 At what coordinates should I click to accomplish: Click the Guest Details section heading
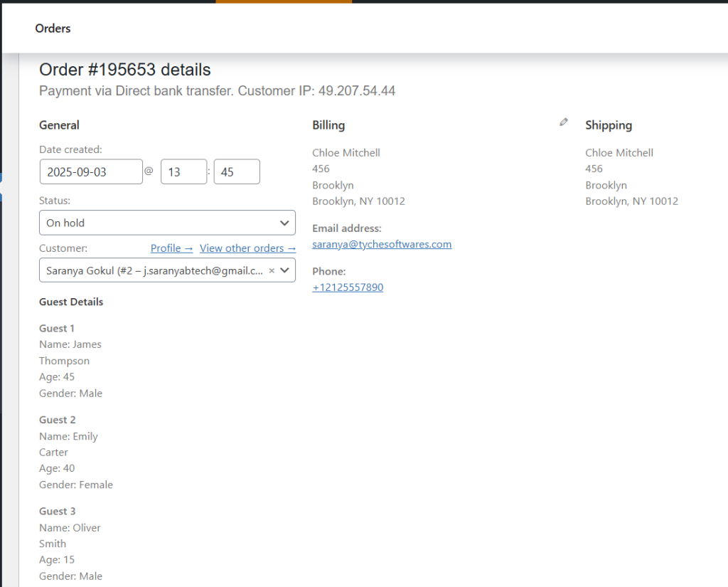(71, 302)
